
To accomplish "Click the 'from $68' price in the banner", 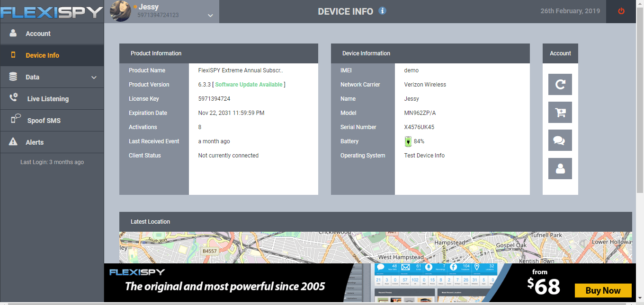I will pos(544,282).
